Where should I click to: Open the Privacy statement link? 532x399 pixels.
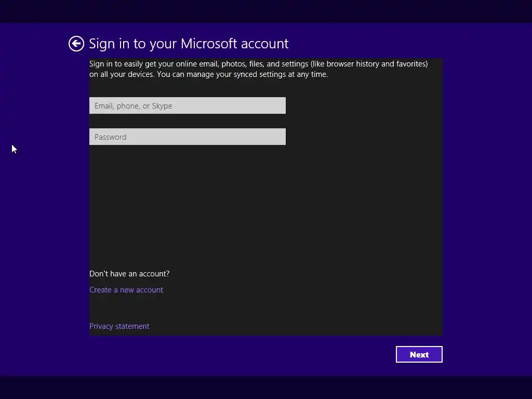pyautogui.click(x=119, y=326)
